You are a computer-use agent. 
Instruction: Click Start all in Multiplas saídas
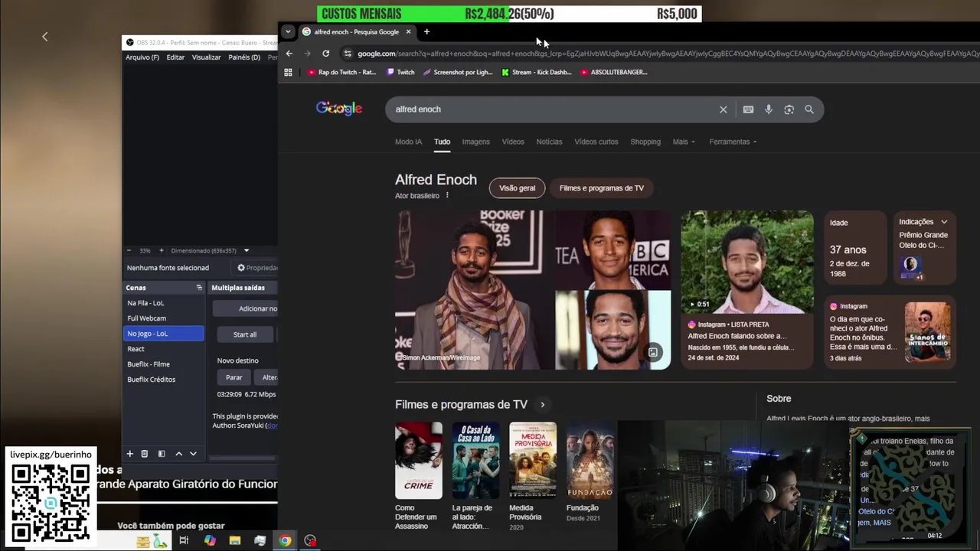pos(245,334)
